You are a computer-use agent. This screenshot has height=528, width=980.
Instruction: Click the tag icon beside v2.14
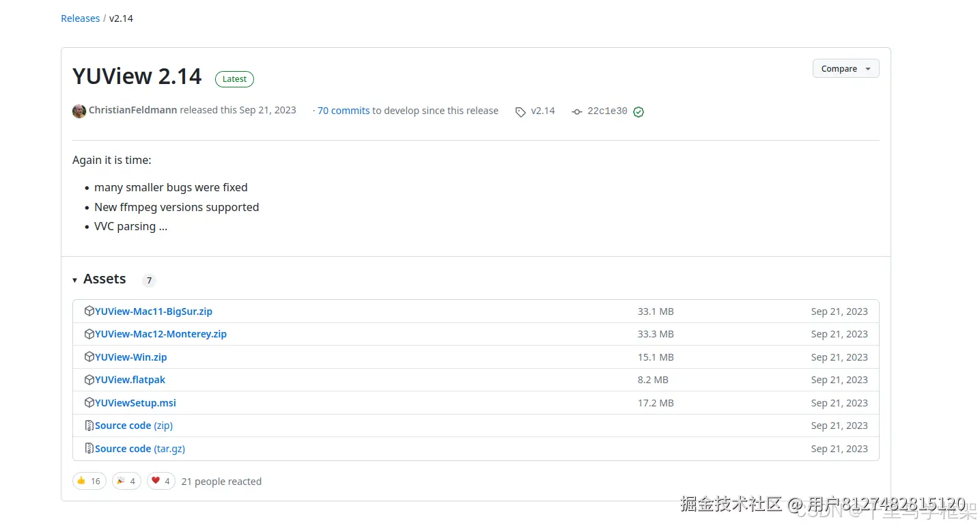520,111
